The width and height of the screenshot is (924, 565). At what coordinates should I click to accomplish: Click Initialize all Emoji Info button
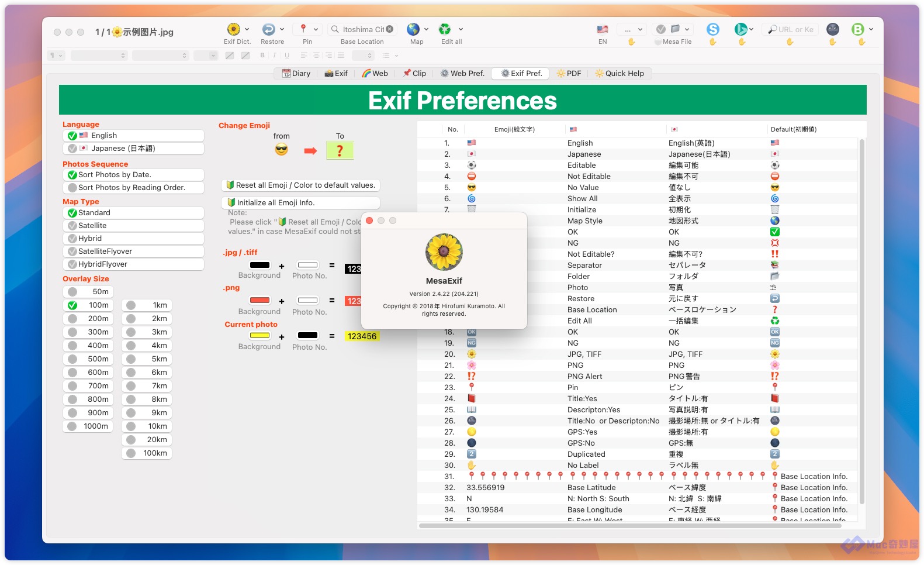pyautogui.click(x=300, y=203)
